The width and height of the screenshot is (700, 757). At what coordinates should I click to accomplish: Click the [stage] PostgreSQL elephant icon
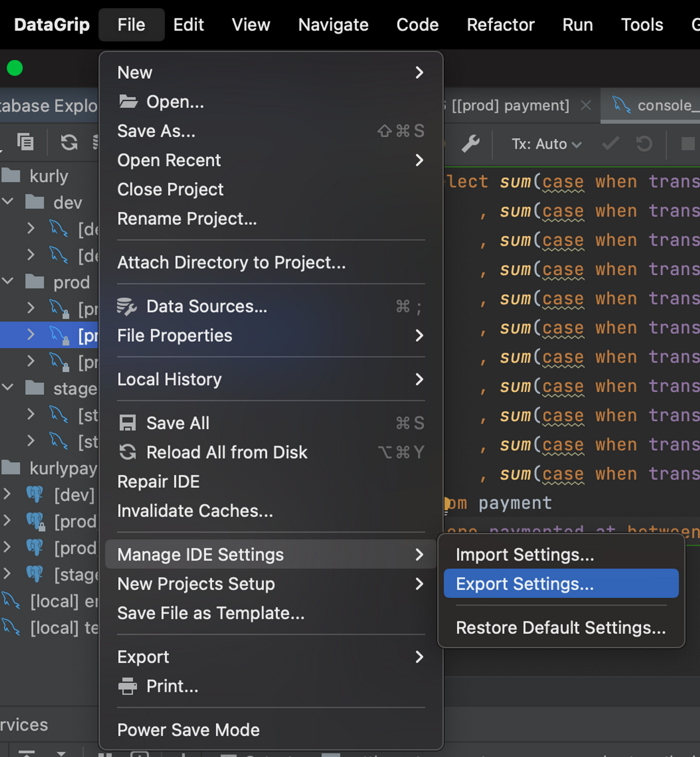[35, 573]
